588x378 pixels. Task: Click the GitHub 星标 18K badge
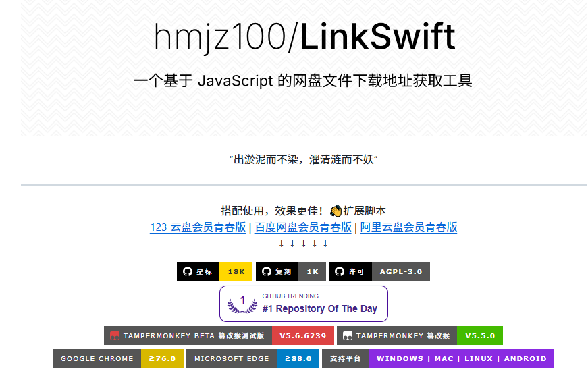[x=215, y=271]
